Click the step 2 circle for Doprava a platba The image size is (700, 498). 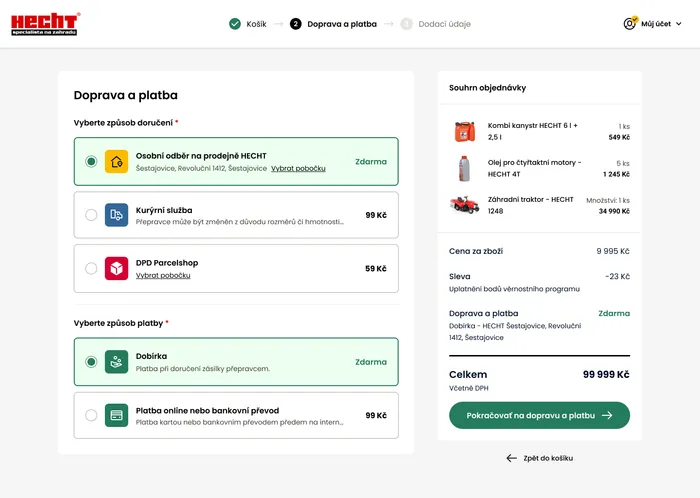point(296,24)
